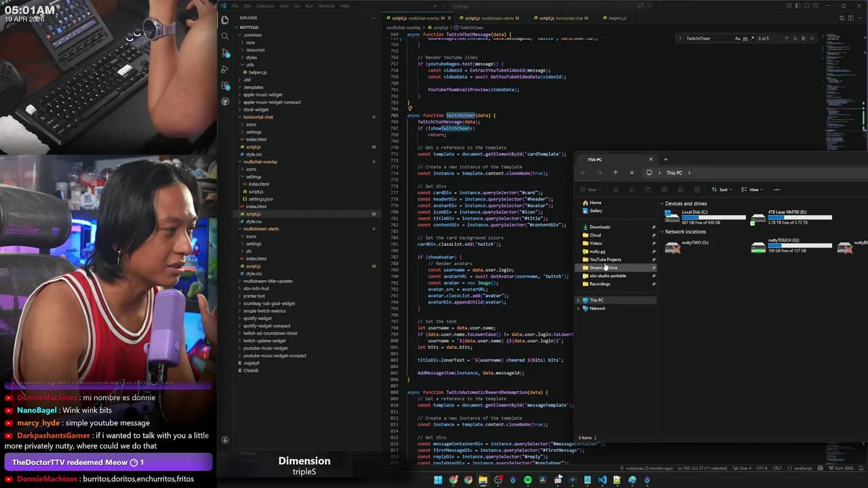Go to previous match in Find widget
This screenshot has width=868, height=488.
787,39
